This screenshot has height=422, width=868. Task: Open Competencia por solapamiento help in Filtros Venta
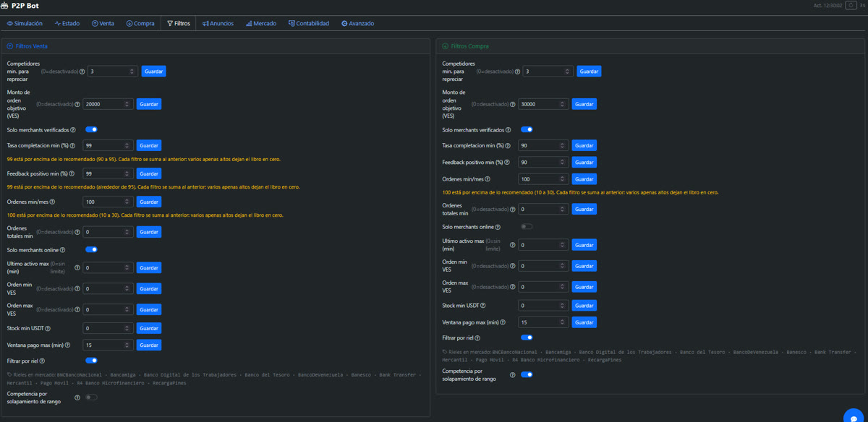coord(77,397)
